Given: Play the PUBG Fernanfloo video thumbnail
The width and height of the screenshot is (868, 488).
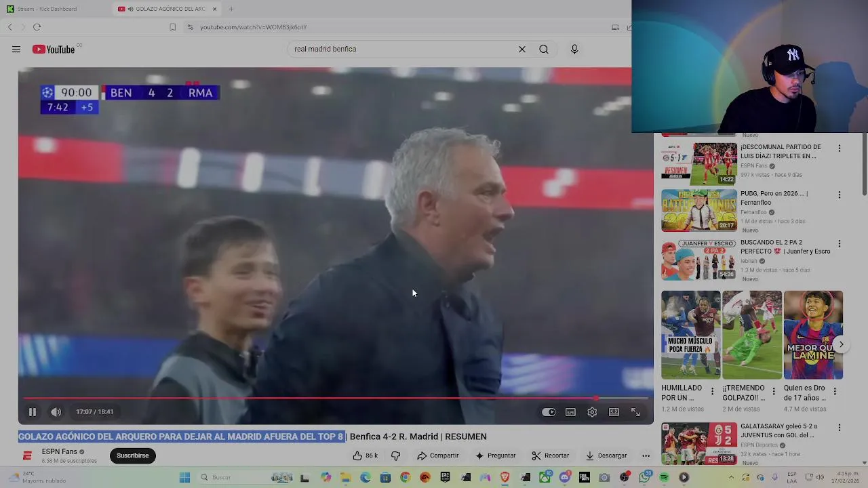Looking at the screenshot, I should coord(699,210).
